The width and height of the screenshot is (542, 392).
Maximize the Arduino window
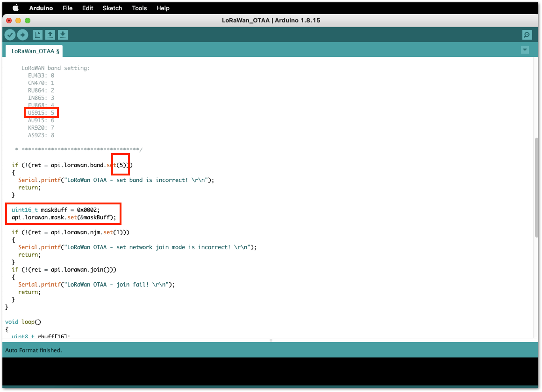click(28, 21)
